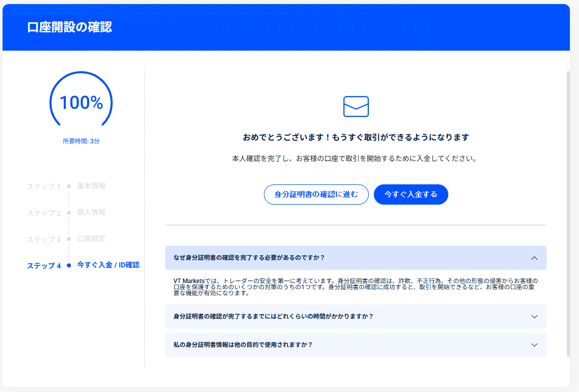This screenshot has height=392, width=579.
Task: Collapse the first FAQ using its up chevron
Action: pos(534,258)
